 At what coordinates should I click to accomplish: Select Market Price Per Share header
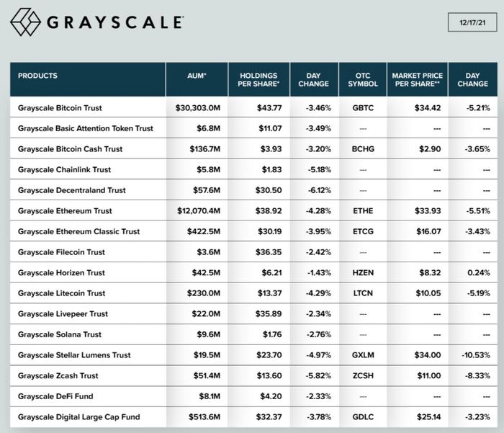tap(417, 79)
